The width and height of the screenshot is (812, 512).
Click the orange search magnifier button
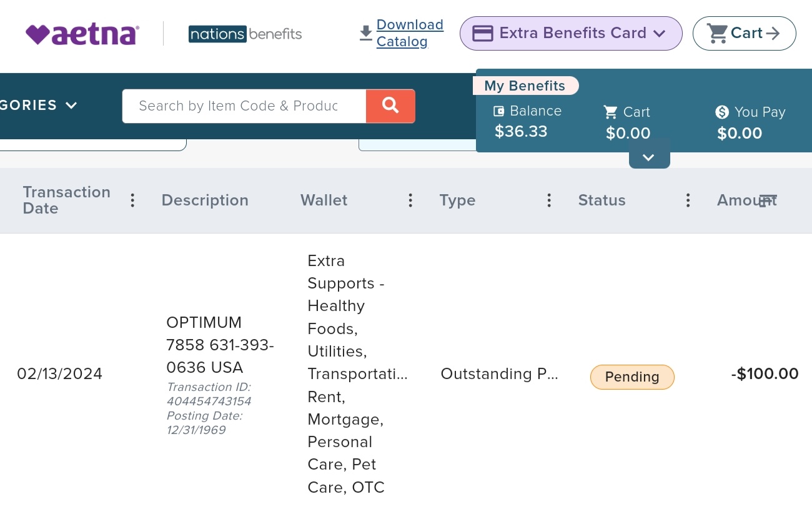(390, 106)
